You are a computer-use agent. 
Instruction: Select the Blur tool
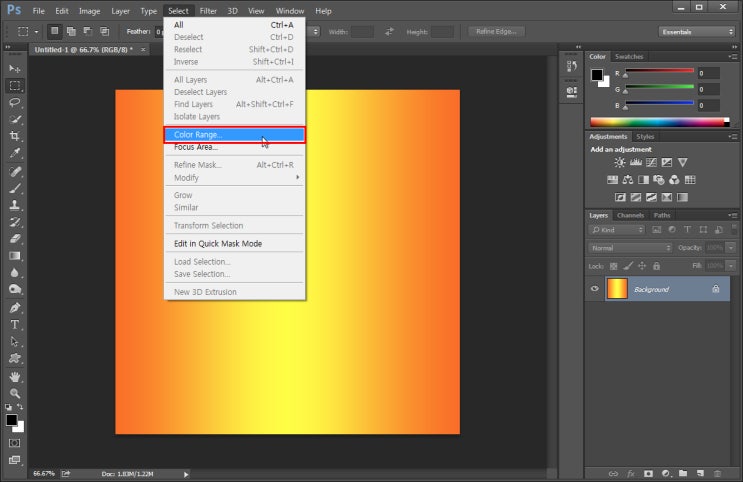click(x=15, y=273)
